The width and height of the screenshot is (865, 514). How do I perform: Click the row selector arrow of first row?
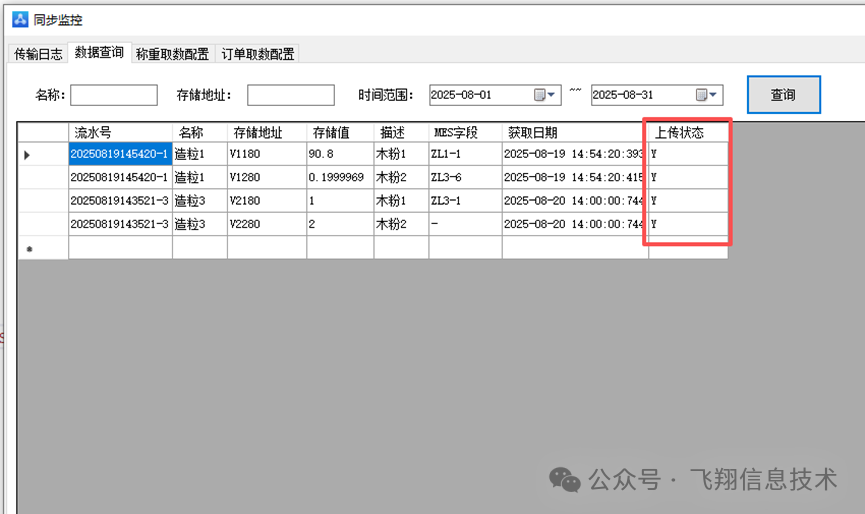click(x=43, y=154)
